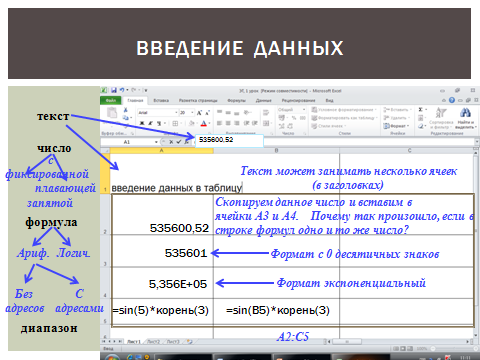Click the blue Help question mark icon
This screenshot has height=360, width=480.
(452, 100)
